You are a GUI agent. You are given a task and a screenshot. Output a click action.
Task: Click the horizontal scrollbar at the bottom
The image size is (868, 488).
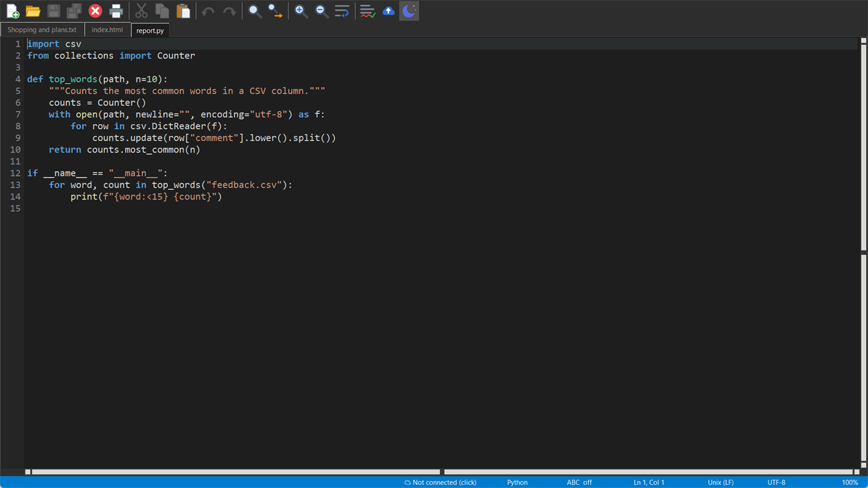(x=442, y=472)
